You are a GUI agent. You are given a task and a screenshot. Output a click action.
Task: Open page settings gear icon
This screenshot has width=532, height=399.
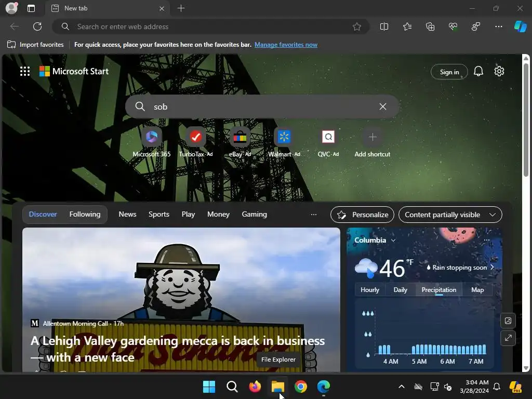[x=499, y=71]
